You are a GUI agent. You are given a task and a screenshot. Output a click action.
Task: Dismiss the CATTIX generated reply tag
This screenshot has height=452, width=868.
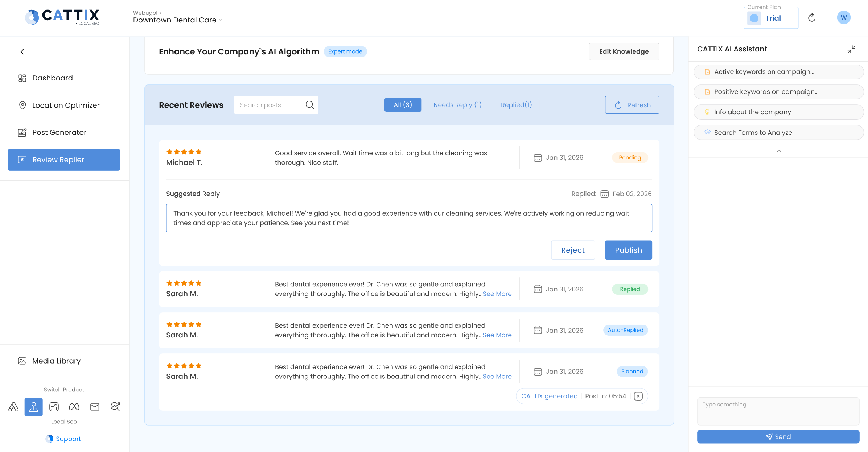638,396
